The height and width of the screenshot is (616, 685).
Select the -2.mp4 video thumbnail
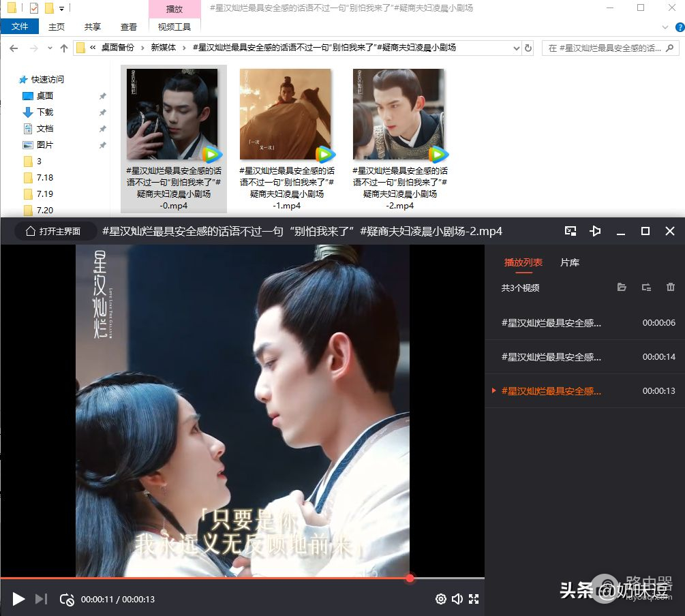[399, 139]
